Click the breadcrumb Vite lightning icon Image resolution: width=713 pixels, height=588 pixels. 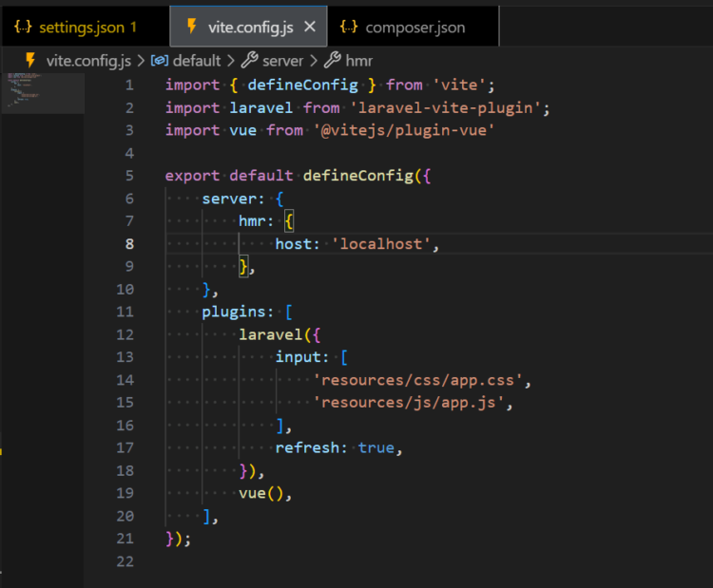(x=30, y=60)
